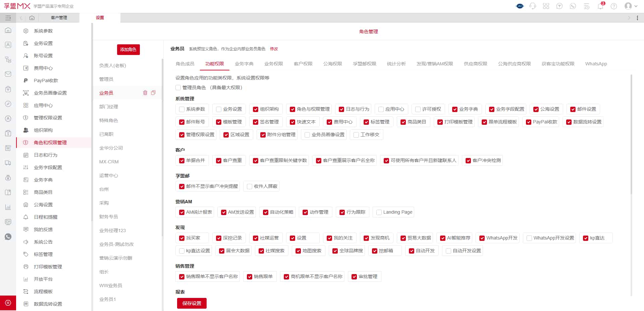Image resolution: width=644 pixels, height=311 pixels.
Task: Expand the user avatar dropdown arrow
Action: click(636, 6)
